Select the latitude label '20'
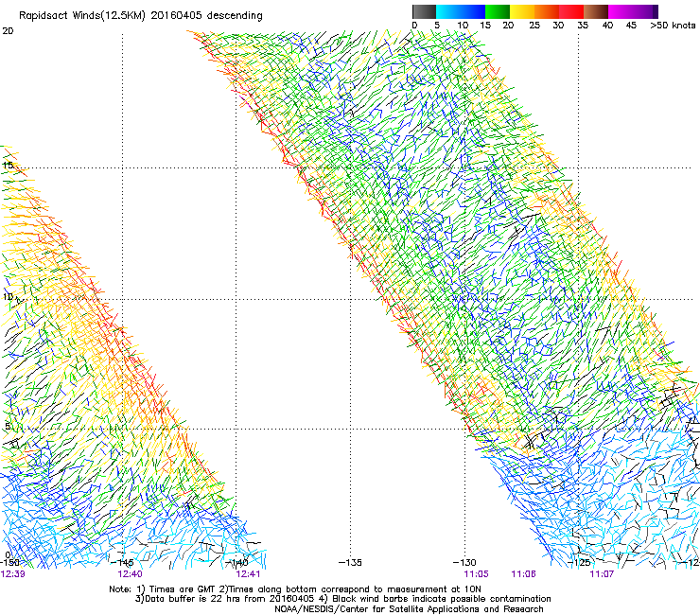 [x=8, y=31]
